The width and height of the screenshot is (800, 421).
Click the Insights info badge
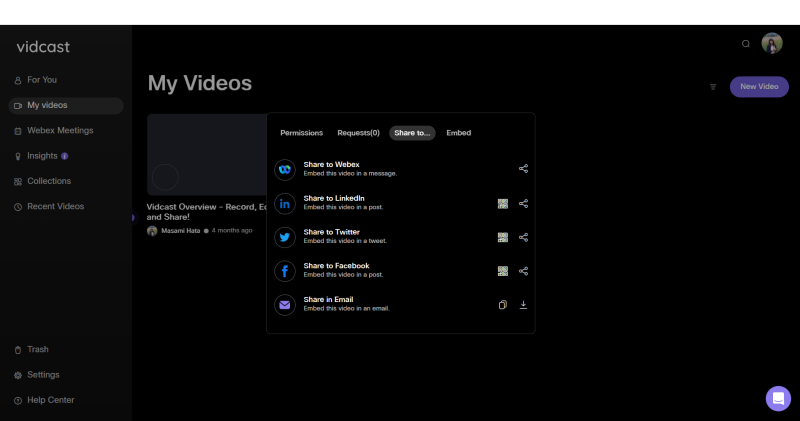65,156
